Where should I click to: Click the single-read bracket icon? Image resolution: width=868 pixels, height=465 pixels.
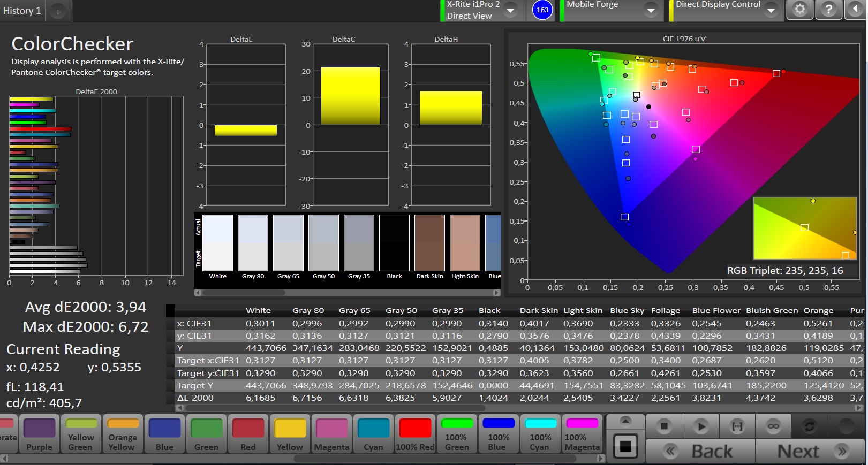coord(737,426)
